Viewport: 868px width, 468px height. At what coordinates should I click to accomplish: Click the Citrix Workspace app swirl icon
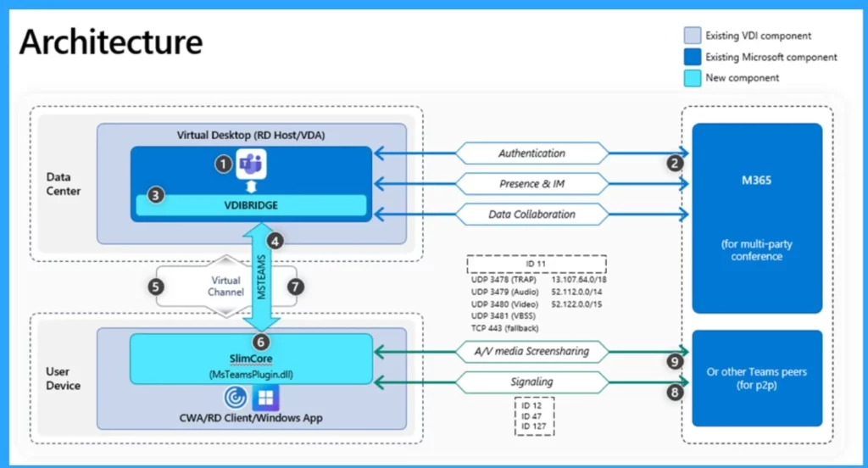[x=236, y=397]
